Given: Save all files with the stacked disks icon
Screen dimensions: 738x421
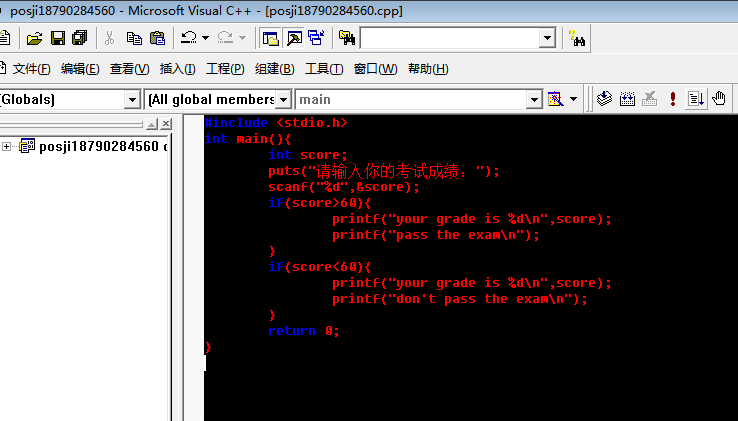Looking at the screenshot, I should click(80, 38).
